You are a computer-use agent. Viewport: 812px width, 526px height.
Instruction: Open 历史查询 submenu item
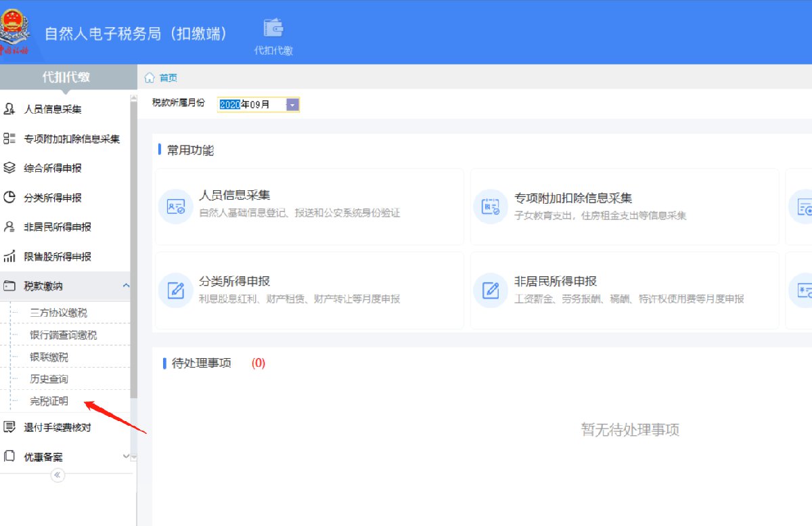coord(49,379)
